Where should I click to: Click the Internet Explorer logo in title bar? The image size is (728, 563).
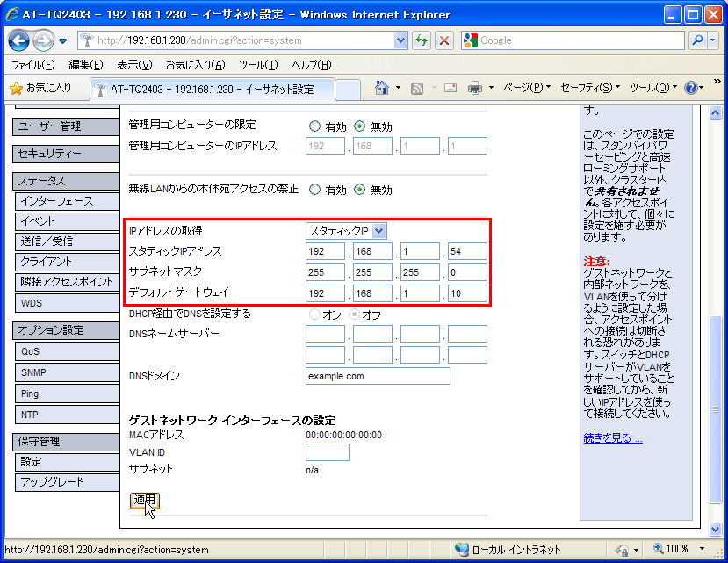pyautogui.click(x=12, y=14)
